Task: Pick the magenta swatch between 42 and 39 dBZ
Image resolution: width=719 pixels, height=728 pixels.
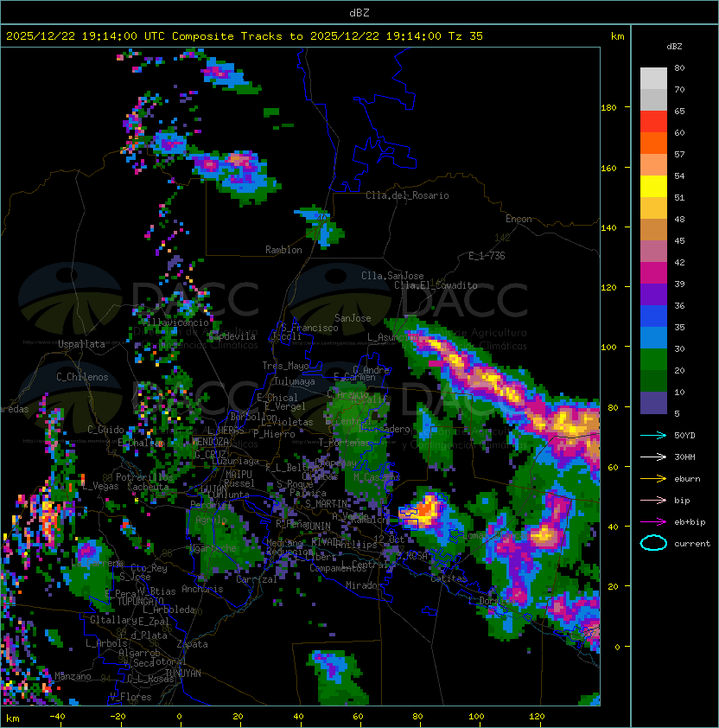Action: pos(653,273)
